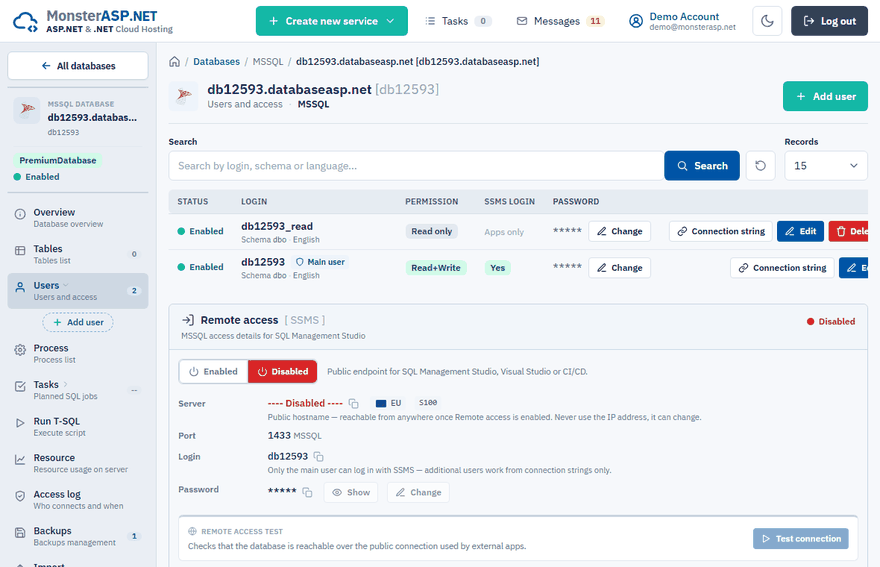Click the green Add user button
Screen dimensions: 880x567
825,96
